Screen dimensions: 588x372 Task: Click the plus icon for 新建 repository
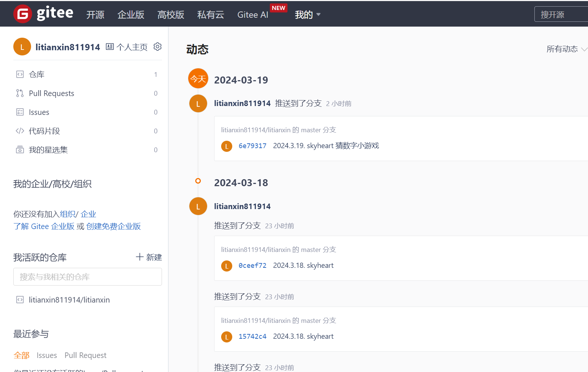tap(139, 257)
